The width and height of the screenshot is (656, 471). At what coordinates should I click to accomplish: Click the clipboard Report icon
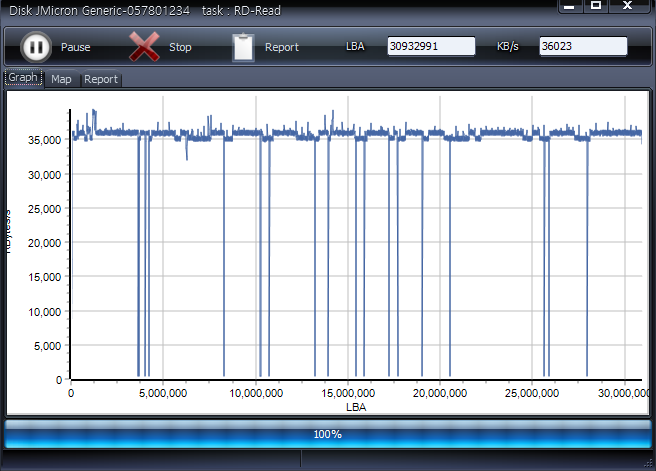(243, 47)
